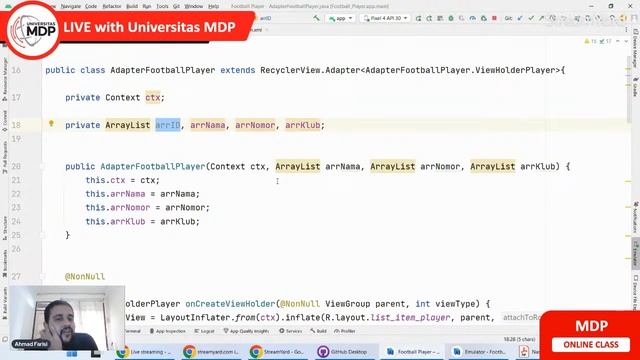
Task: Click the arrKlub field on line 18
Action: (303, 125)
